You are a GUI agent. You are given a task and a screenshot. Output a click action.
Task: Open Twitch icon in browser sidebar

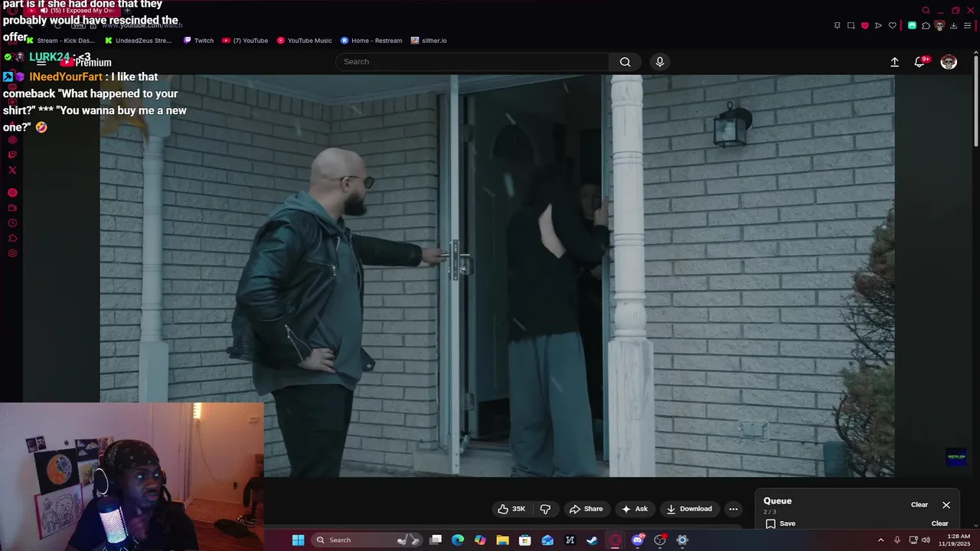(12, 155)
